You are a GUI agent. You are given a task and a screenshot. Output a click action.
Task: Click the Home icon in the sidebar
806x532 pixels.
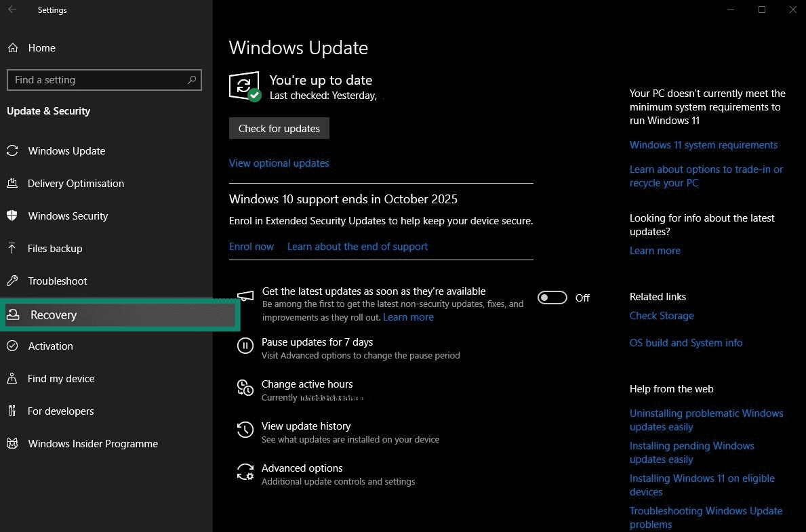click(x=13, y=47)
